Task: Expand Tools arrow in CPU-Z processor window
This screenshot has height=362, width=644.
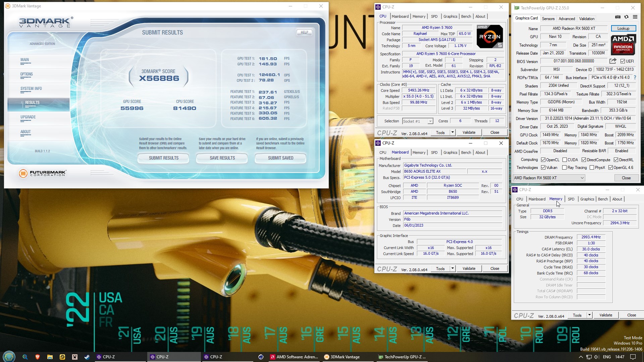Action: [x=452, y=132]
